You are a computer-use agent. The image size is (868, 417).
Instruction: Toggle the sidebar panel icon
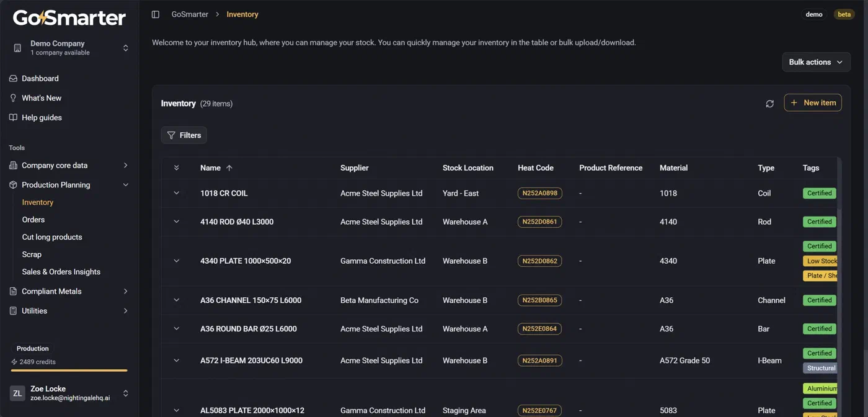click(x=156, y=14)
